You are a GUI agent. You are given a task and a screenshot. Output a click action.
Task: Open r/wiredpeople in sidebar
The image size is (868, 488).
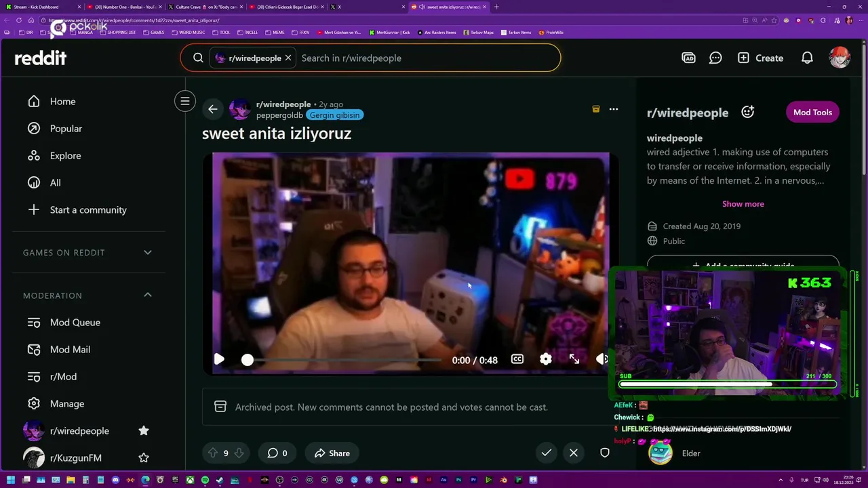tap(79, 431)
